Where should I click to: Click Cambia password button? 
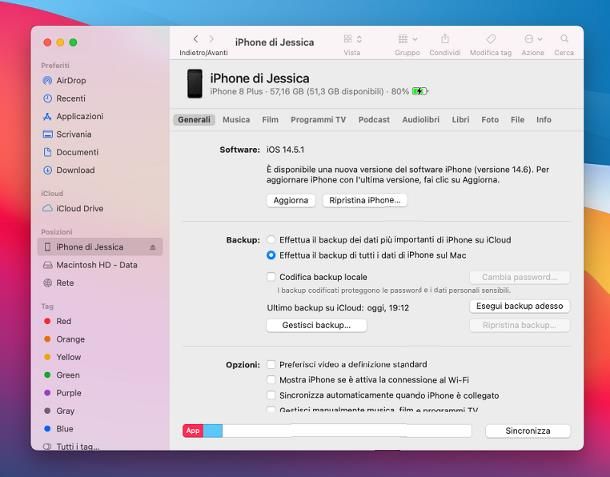(519, 277)
